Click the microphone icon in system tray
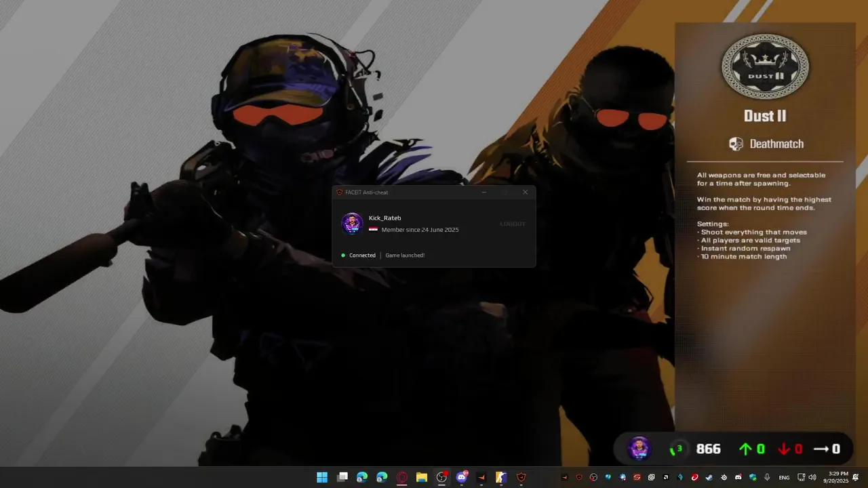The height and width of the screenshot is (488, 868). 767,477
